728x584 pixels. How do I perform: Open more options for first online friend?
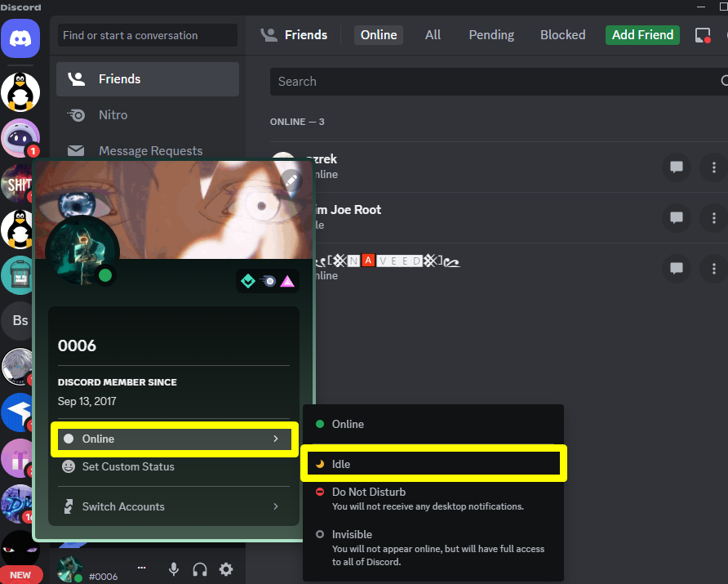click(x=714, y=167)
